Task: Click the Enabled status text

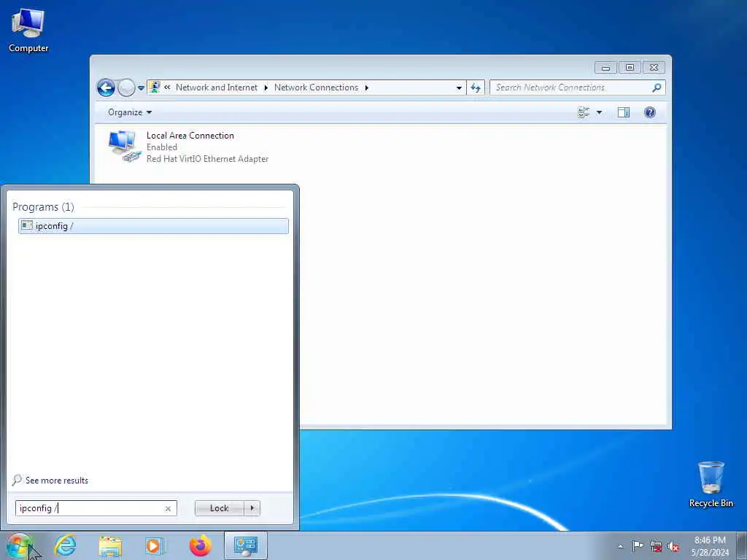Action: point(161,147)
